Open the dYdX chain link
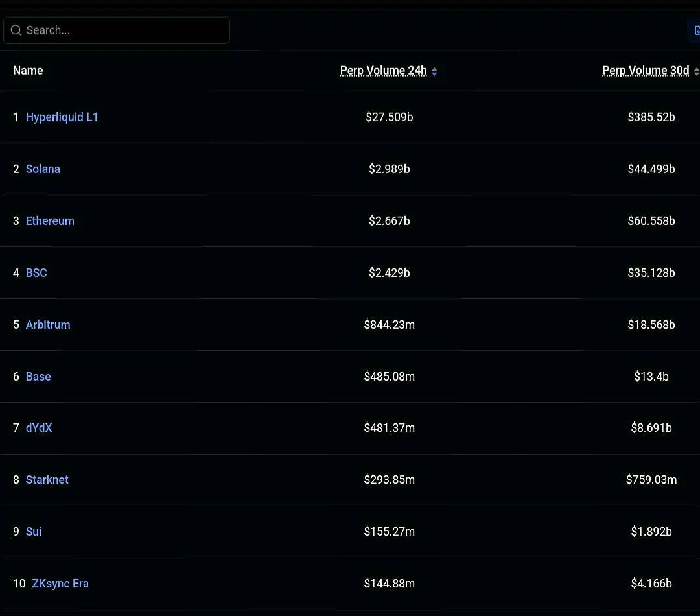This screenshot has height=616, width=700. [x=39, y=428]
